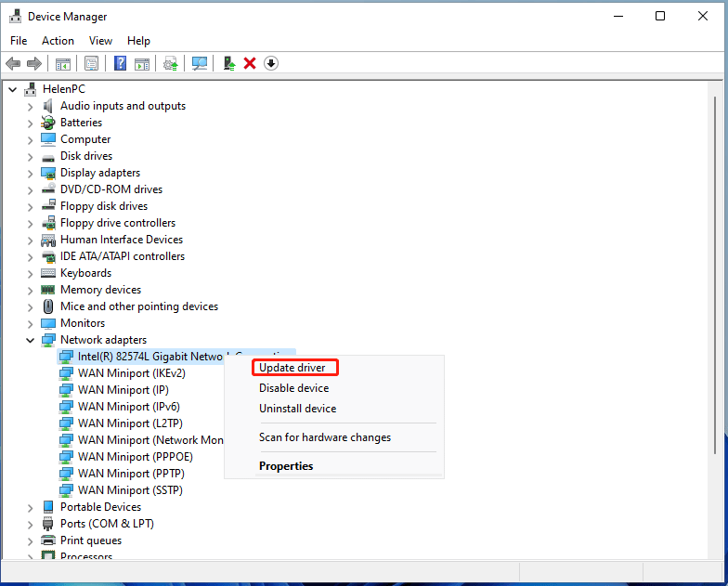The height and width of the screenshot is (586, 728).
Task: Click the DVD/CD-ROM drives disc icon
Action: 48,189
